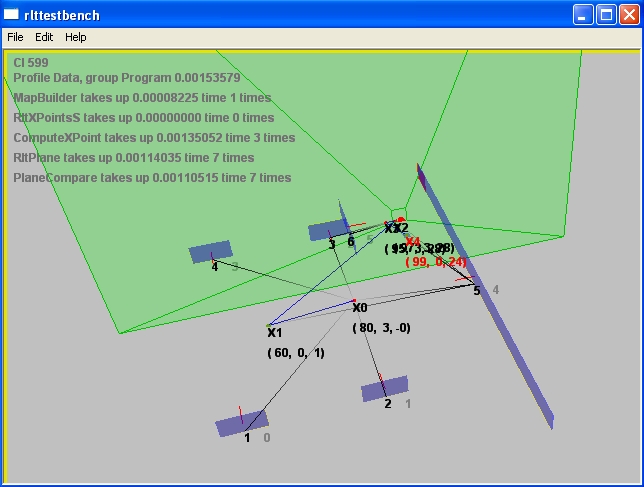Click the blue plane labeled 4
The width and height of the screenshot is (644, 487).
click(x=211, y=252)
